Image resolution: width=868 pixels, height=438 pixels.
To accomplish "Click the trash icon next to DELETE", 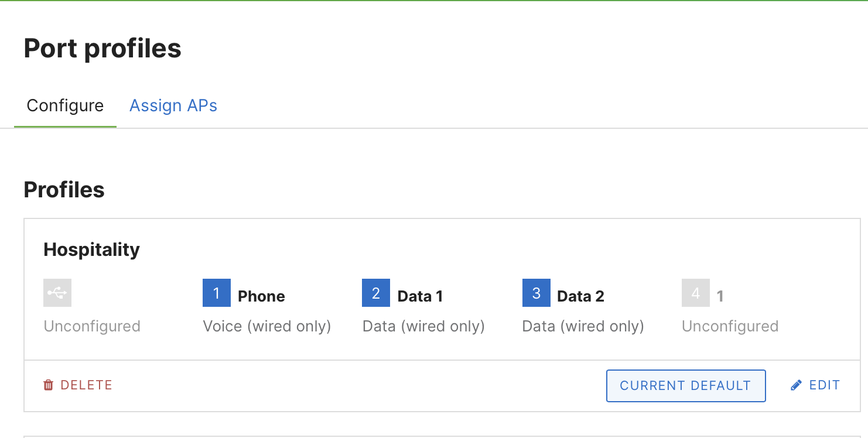I will coord(48,385).
